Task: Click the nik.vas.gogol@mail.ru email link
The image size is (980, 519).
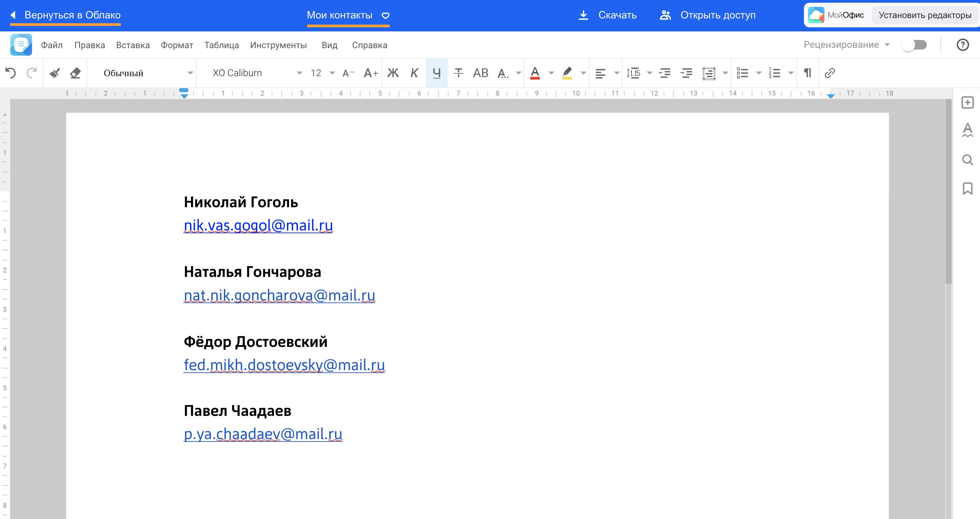Action: tap(258, 225)
